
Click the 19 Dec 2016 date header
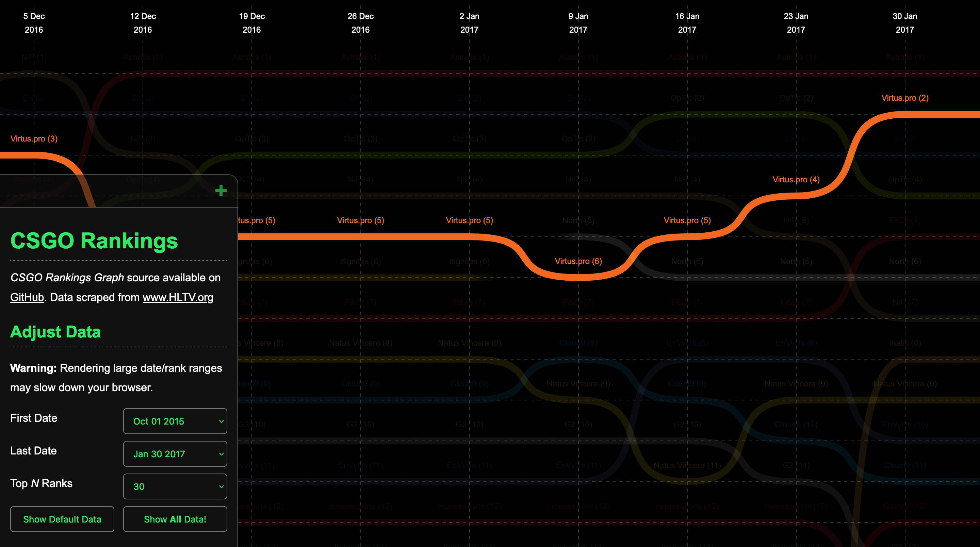251,23
